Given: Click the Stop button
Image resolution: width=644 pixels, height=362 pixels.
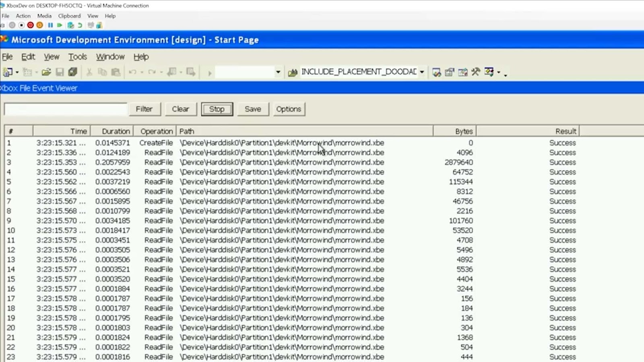Looking at the screenshot, I should pyautogui.click(x=217, y=109).
